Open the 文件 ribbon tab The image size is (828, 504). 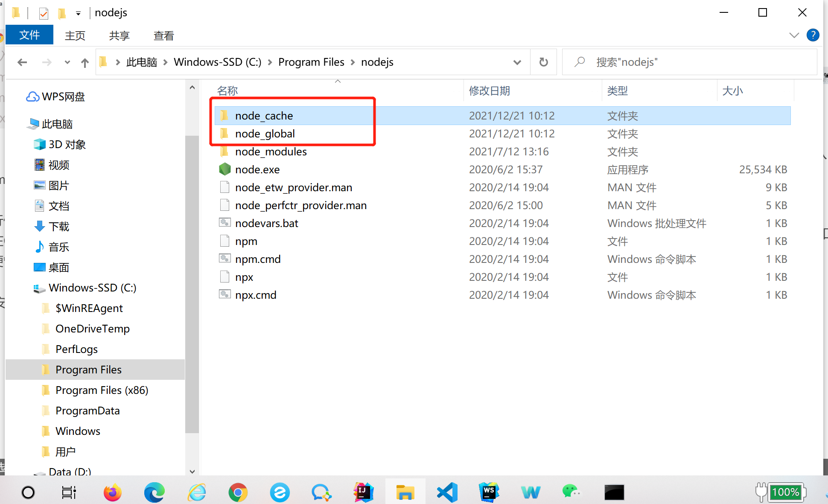pyautogui.click(x=29, y=35)
